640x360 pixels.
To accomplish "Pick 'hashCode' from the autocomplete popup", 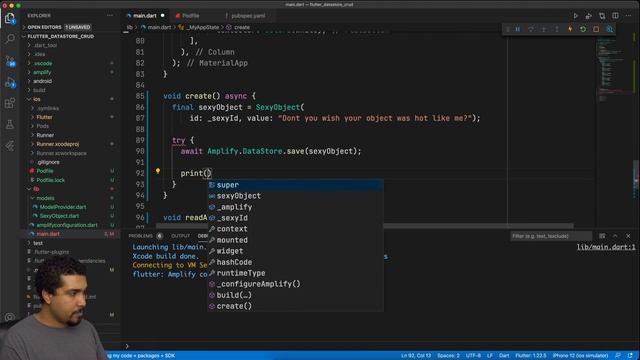I will pyautogui.click(x=296, y=262).
